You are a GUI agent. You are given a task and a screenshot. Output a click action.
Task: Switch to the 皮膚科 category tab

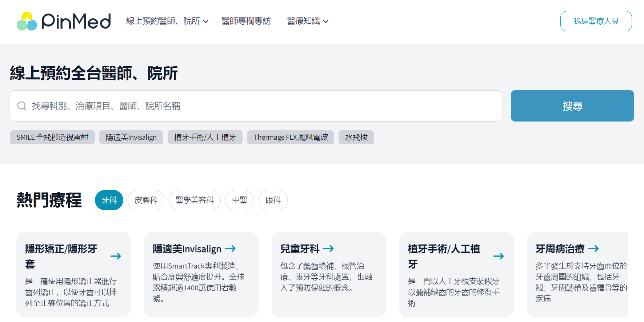point(146,200)
